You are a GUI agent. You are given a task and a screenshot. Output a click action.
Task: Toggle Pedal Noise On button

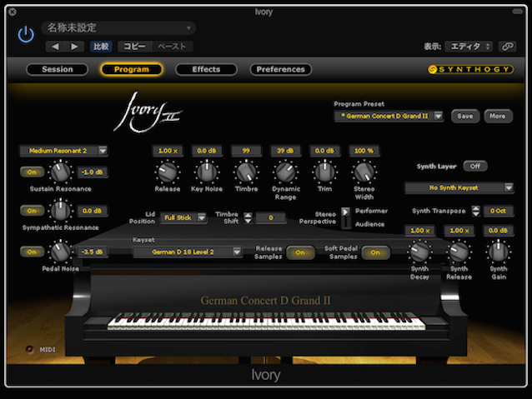(x=32, y=252)
